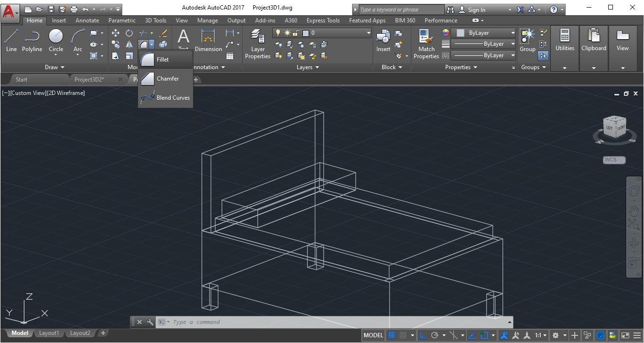Click the Table icon in Annotation panel
The height and width of the screenshot is (343, 644).
[x=230, y=56]
